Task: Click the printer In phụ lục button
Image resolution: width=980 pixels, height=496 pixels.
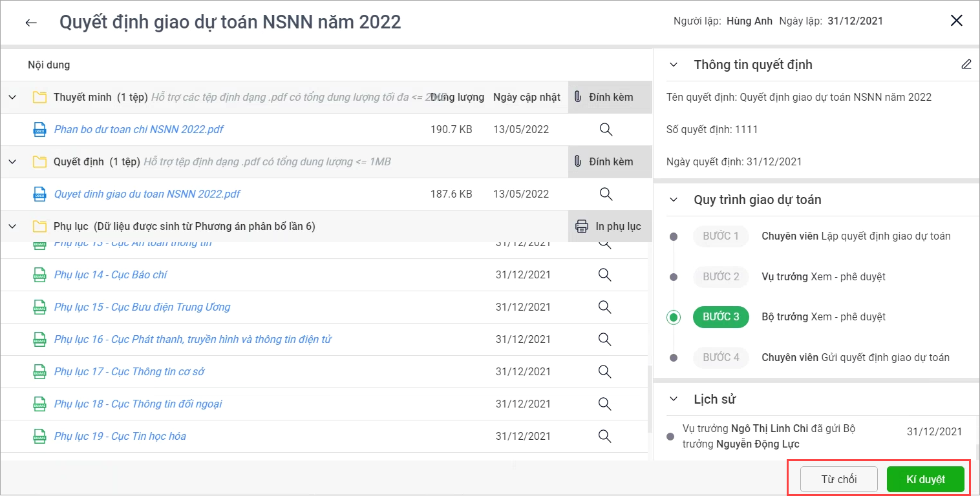Action: pyautogui.click(x=609, y=226)
